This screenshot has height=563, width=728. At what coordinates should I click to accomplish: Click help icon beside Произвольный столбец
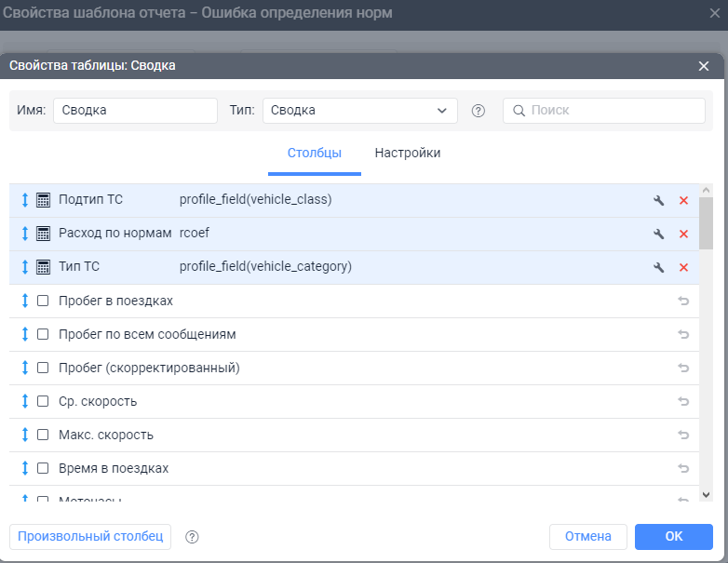pos(193,537)
